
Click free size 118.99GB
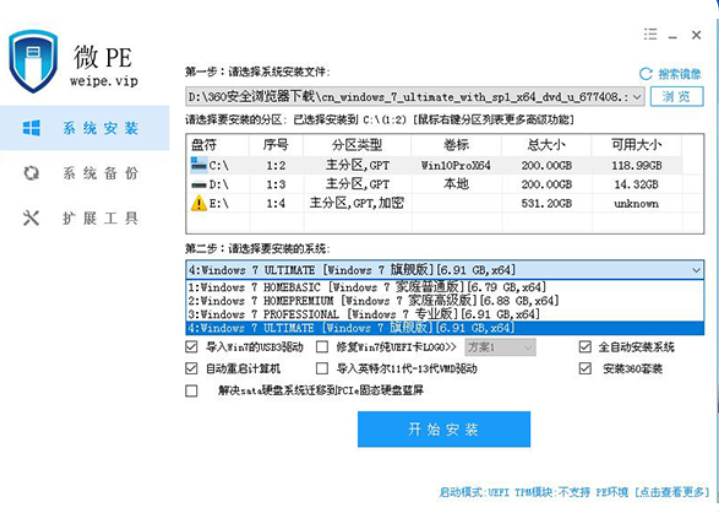pos(636,165)
